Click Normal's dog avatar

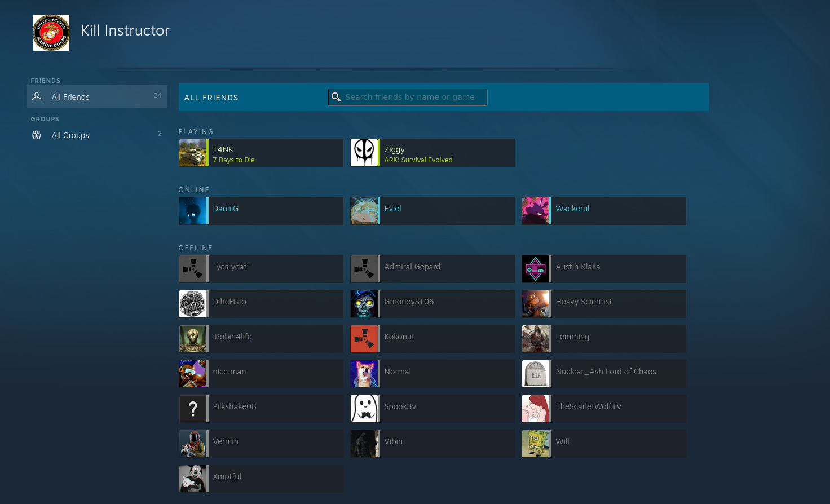(364, 374)
